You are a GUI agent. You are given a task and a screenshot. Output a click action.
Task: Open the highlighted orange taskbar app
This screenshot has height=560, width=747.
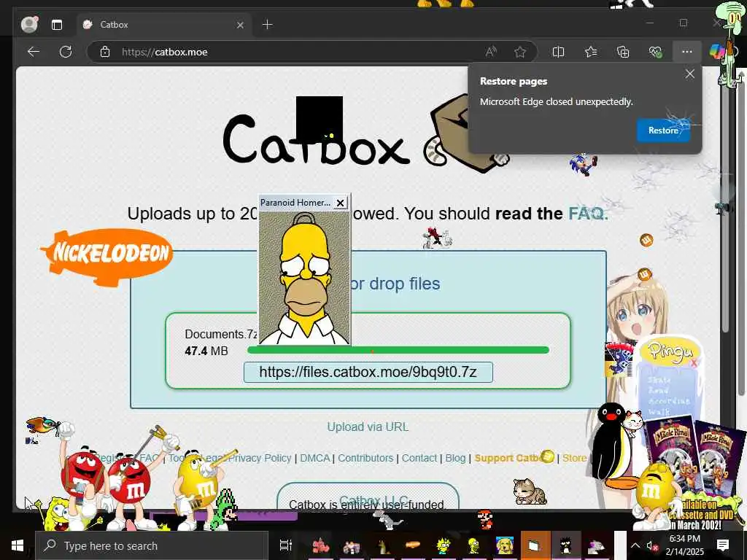[x=534, y=545]
